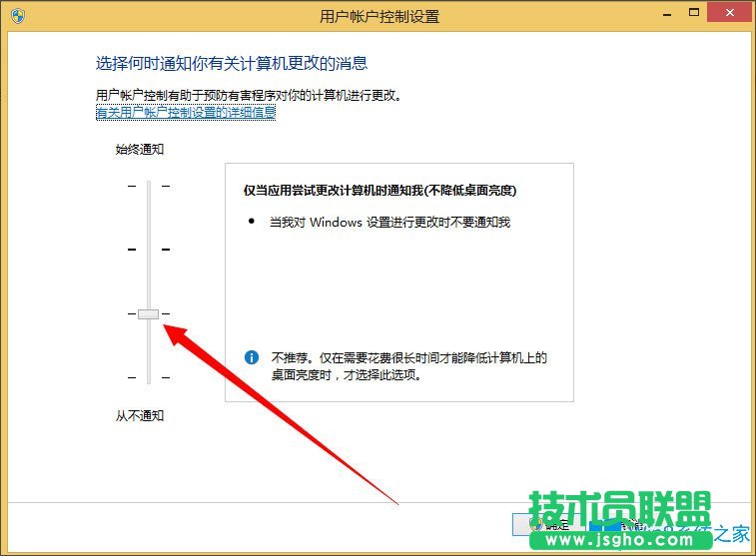Click the notification level slider thumb
756x556 pixels.
(x=148, y=314)
